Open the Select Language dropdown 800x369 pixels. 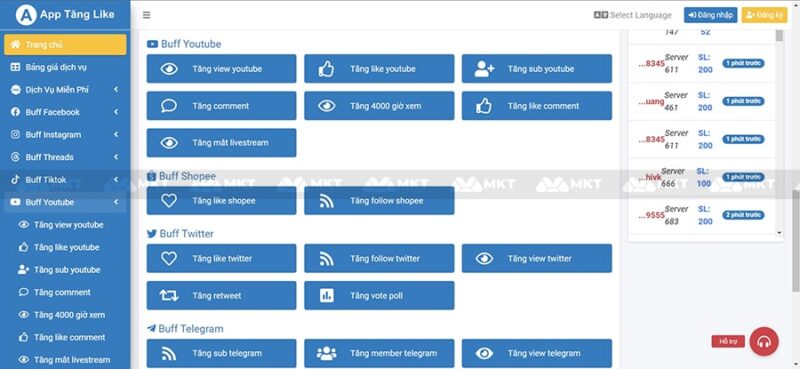coord(633,15)
